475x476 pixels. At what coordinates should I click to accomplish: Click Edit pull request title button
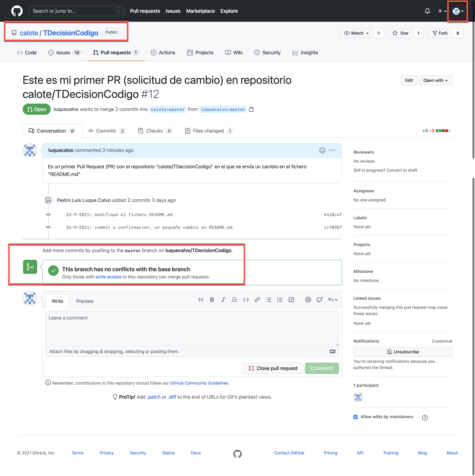tap(409, 80)
